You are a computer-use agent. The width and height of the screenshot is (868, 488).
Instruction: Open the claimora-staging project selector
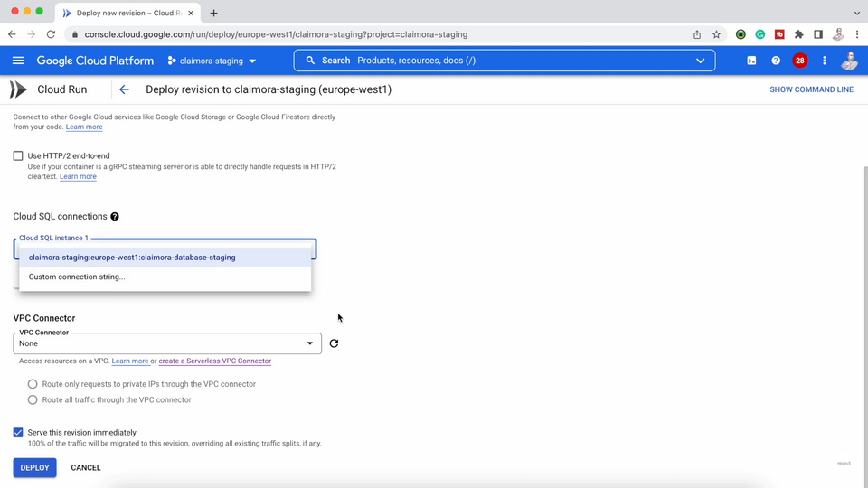212,61
